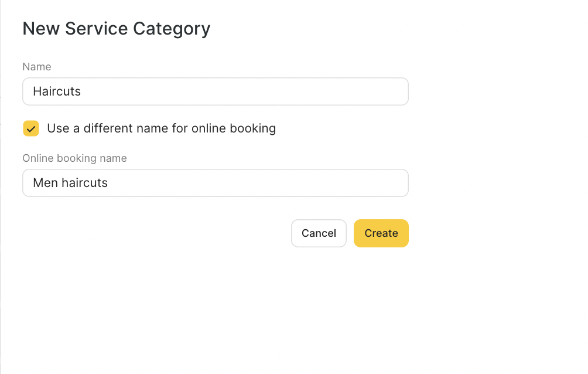This screenshot has width=588, height=374.
Task: Click the 'Name' field label
Action: 36,67
